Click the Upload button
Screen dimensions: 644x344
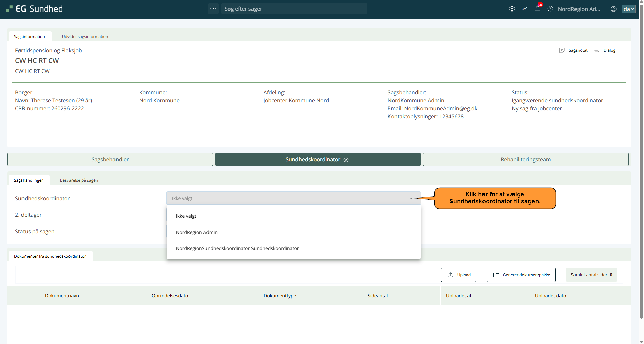458,275
